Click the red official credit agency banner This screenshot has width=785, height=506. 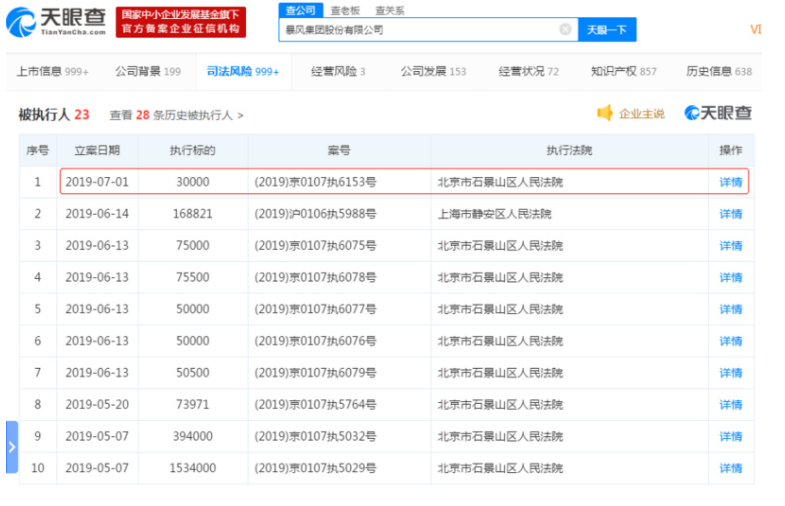(x=181, y=22)
